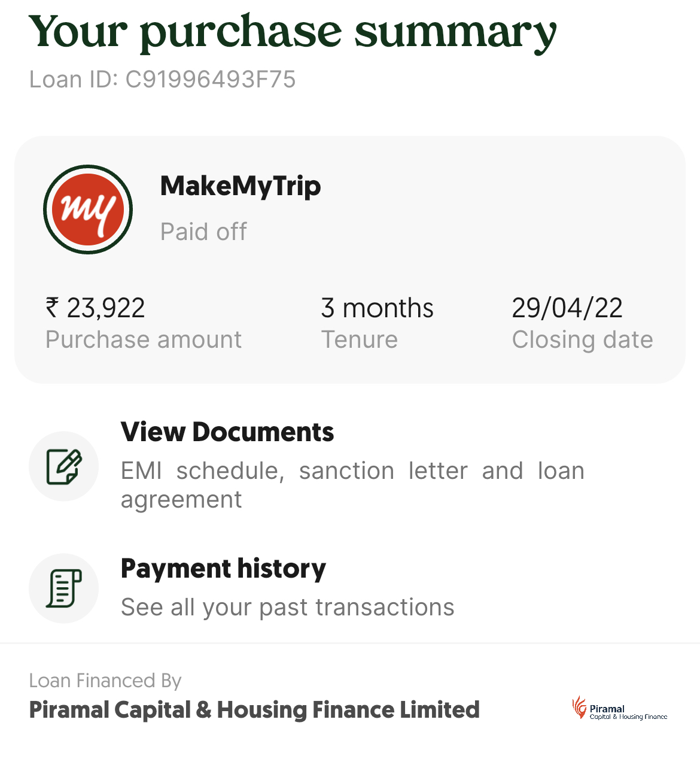
Task: Tap See all your past transactions
Action: click(x=287, y=607)
